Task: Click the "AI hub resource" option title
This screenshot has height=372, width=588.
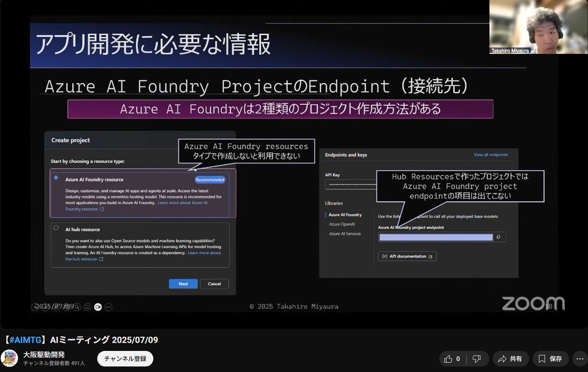Action: pyautogui.click(x=83, y=229)
